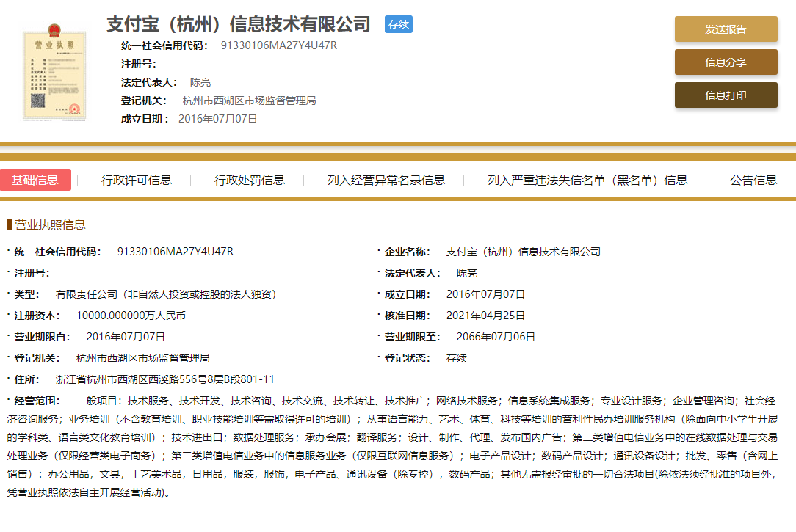Click registration status value 存续 in details
This screenshot has width=796, height=532.
click(457, 358)
